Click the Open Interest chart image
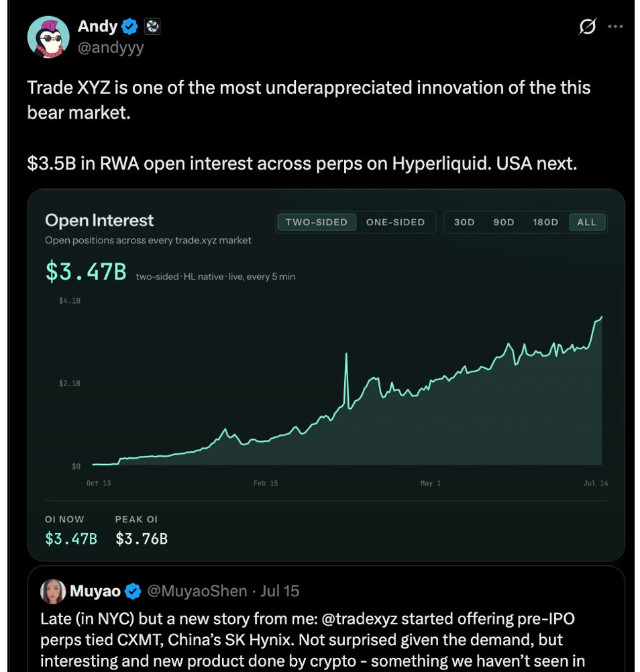This screenshot has width=640, height=672. click(326, 375)
